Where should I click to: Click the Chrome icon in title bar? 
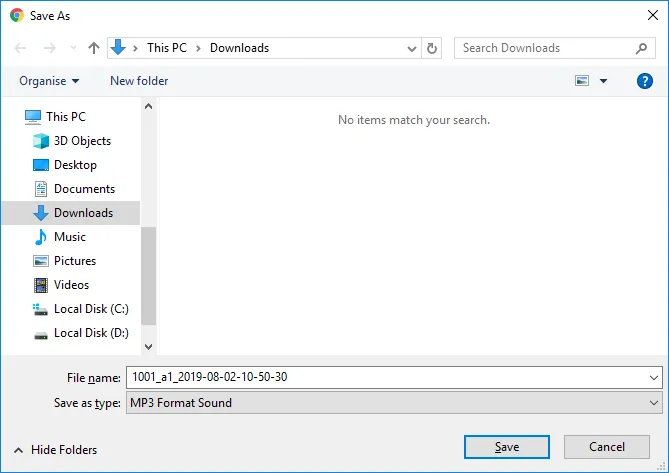point(17,15)
